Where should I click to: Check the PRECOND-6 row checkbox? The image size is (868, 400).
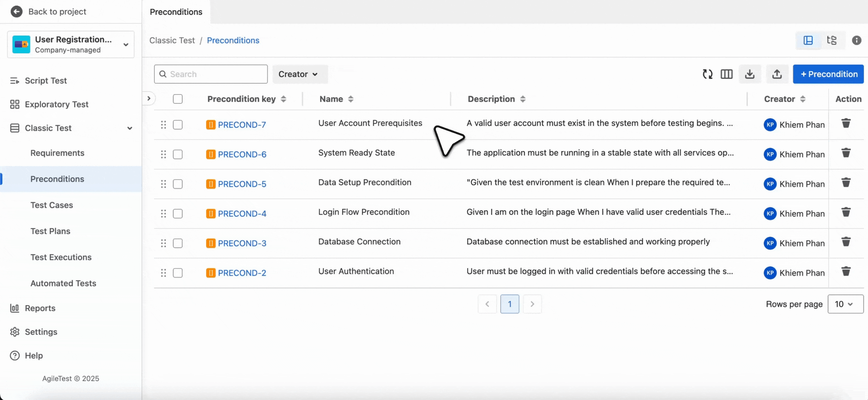(178, 154)
